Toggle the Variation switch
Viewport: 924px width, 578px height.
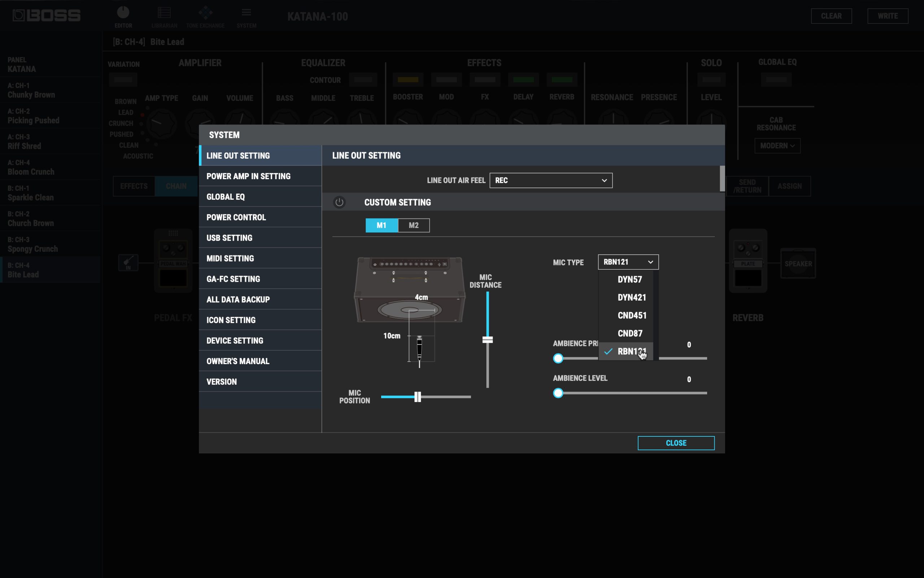[123, 79]
